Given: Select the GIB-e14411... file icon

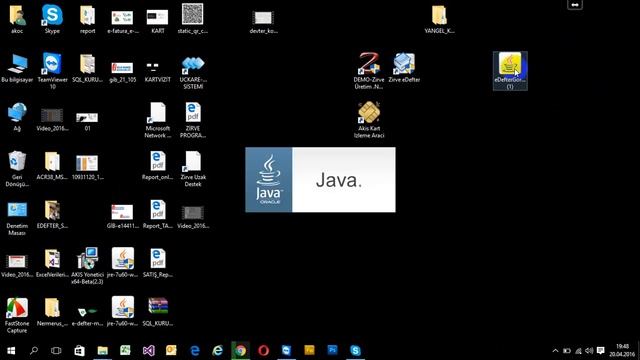Looking at the screenshot, I should click(122, 216).
